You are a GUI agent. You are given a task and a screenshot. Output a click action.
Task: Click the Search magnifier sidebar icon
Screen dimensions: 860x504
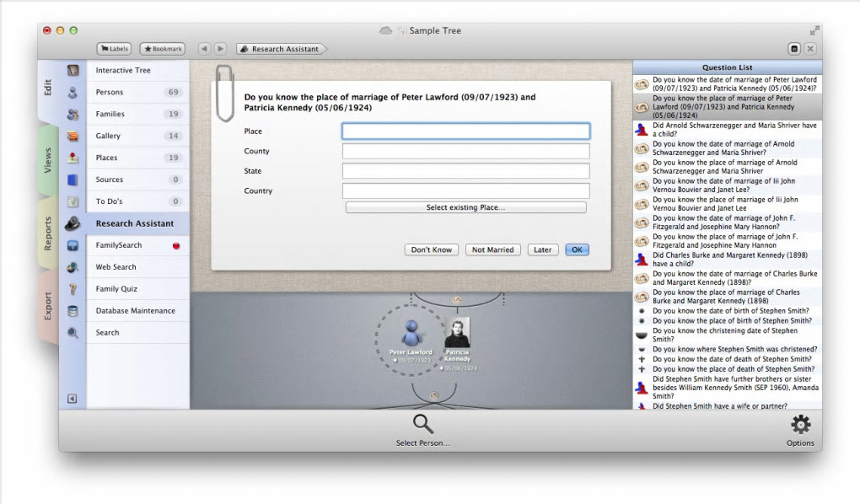[x=73, y=332]
